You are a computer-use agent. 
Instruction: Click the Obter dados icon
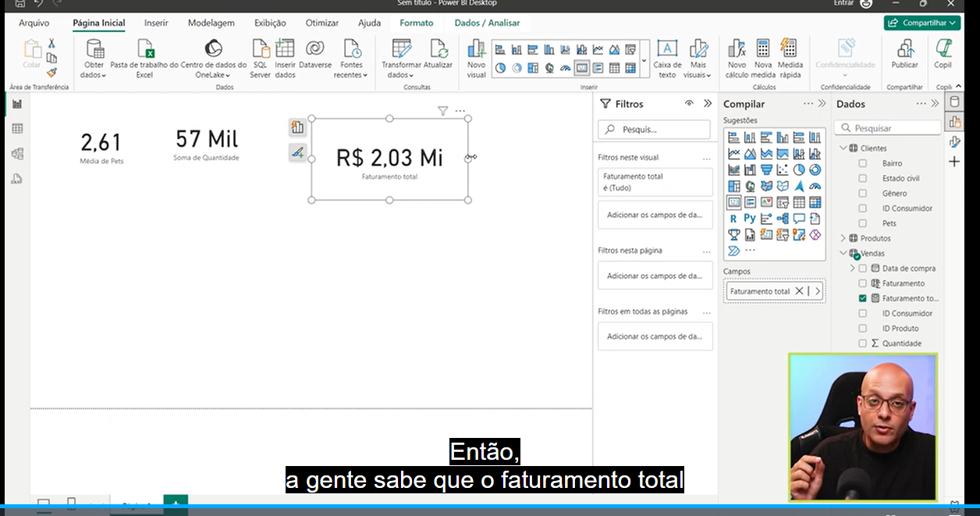pos(94,49)
